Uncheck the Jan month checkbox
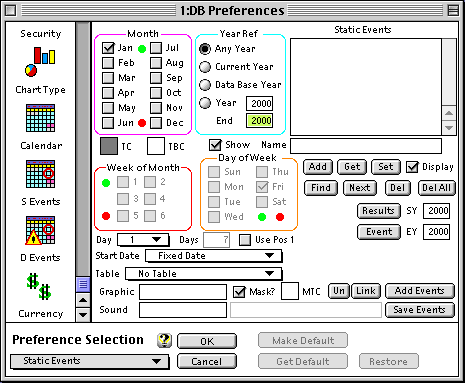 108,48
